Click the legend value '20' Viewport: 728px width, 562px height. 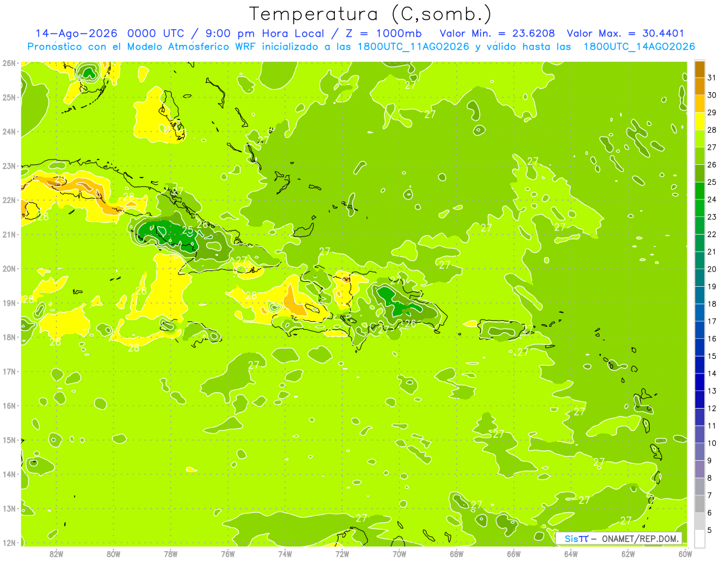pyautogui.click(x=712, y=269)
